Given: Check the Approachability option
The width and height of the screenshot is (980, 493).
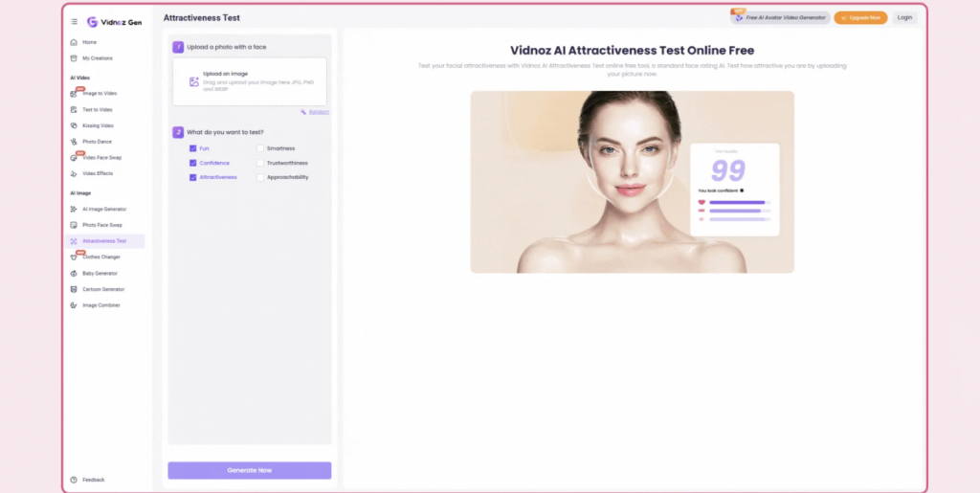Looking at the screenshot, I should point(260,177).
